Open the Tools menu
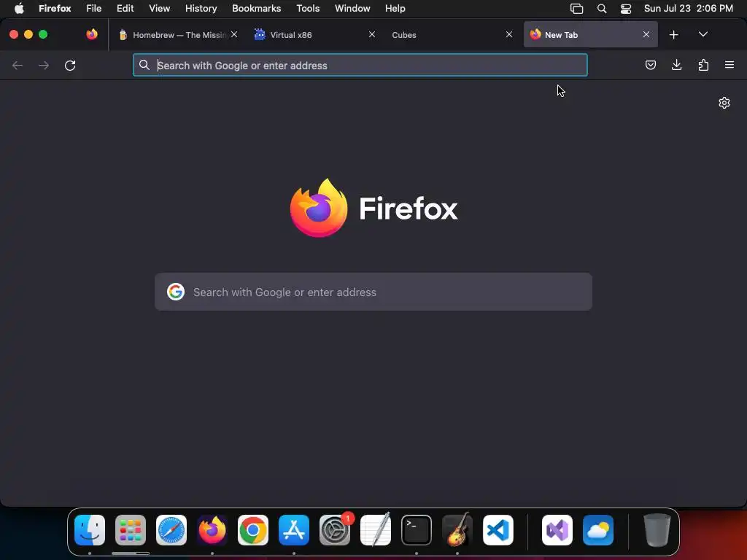This screenshot has height=560, width=747. tap(308, 9)
